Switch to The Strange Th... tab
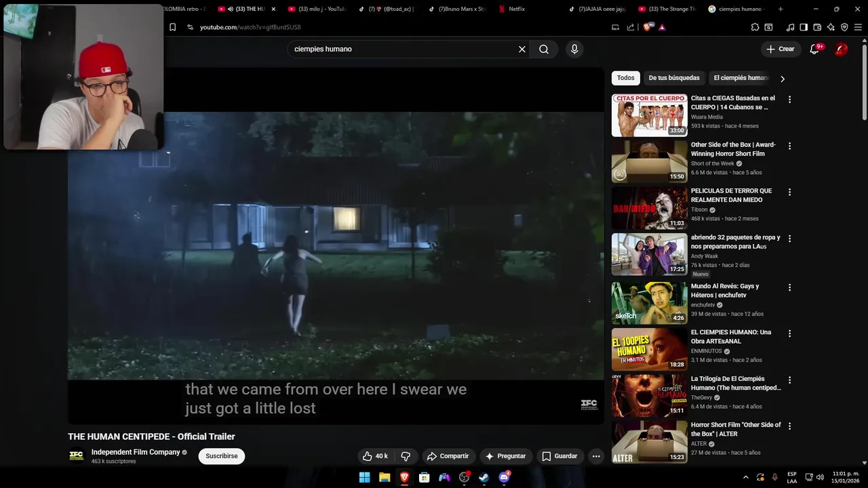The image size is (868, 488). point(667,9)
